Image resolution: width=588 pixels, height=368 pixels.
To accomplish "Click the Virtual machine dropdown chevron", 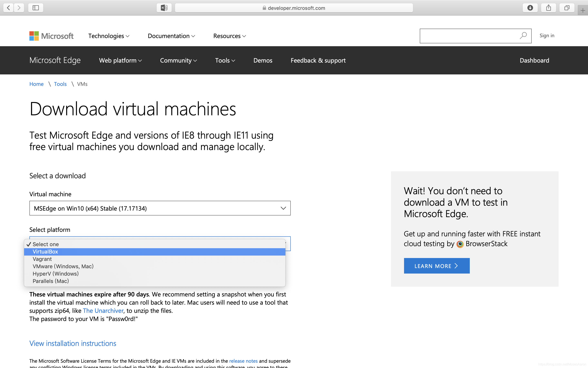I will click(x=283, y=208).
